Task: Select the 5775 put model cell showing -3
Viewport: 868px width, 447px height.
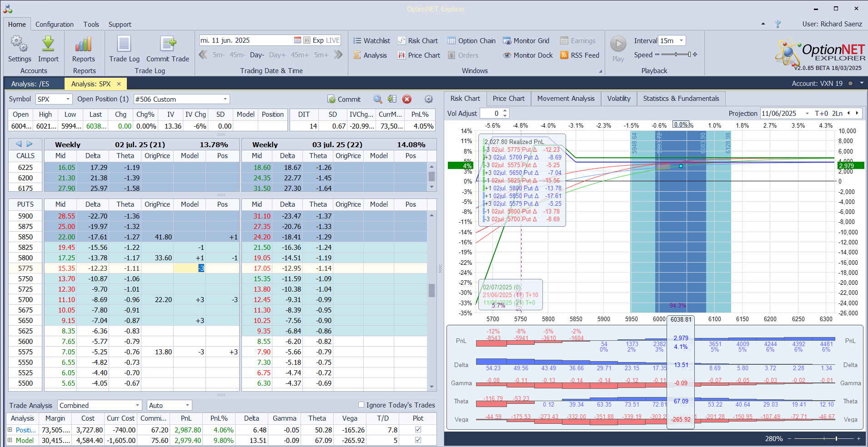Action: click(x=190, y=268)
